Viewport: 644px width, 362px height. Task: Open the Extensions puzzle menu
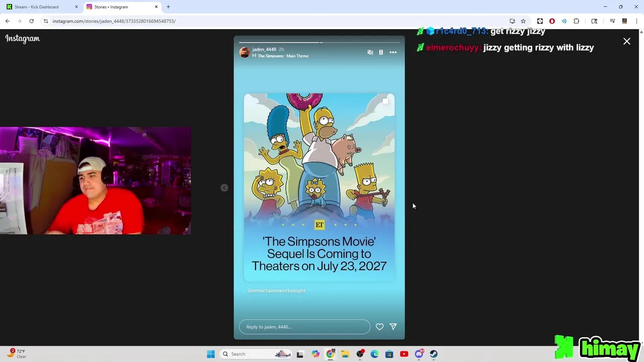(577, 21)
